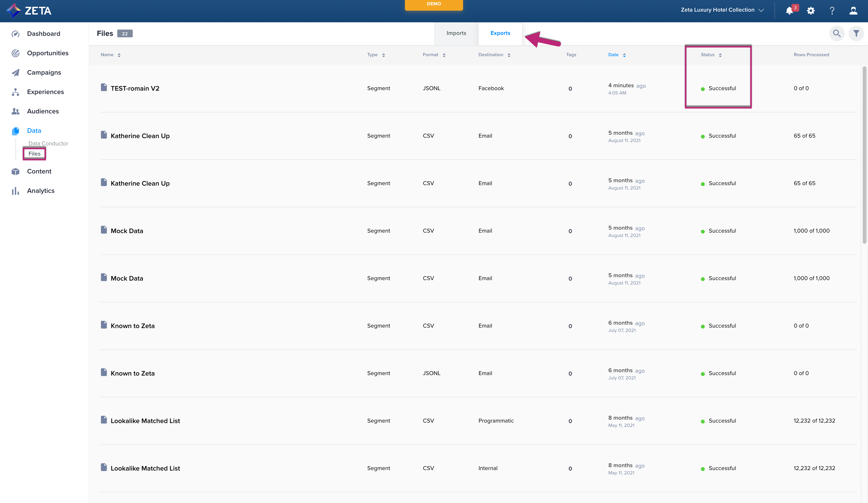Sort files by Name column arrows

tap(119, 55)
